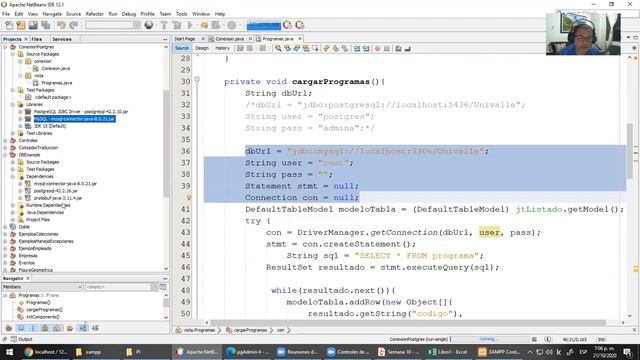Click the Clean and Build icon
Screen dimensions: 640x360
pos(177,25)
